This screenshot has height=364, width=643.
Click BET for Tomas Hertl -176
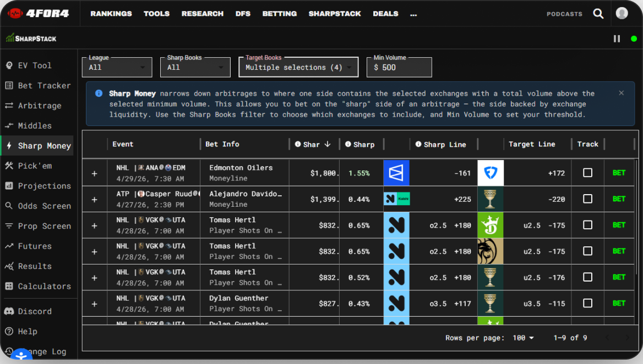(x=619, y=277)
